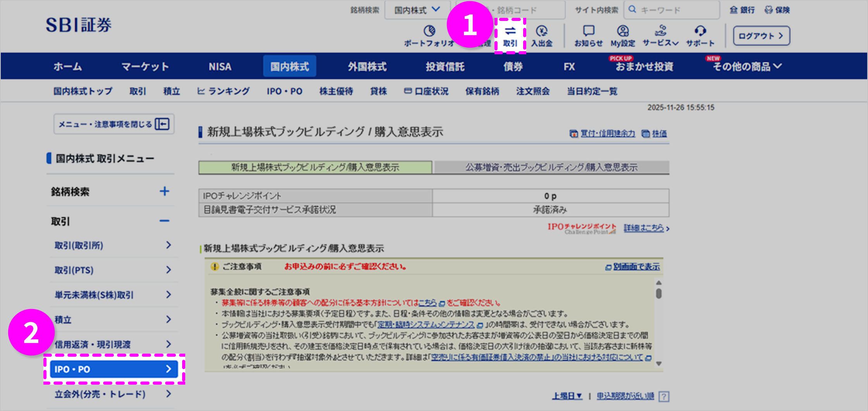Screen dimensions: 868x411
Task: Click the お知らせ notifications icon
Action: point(588,35)
